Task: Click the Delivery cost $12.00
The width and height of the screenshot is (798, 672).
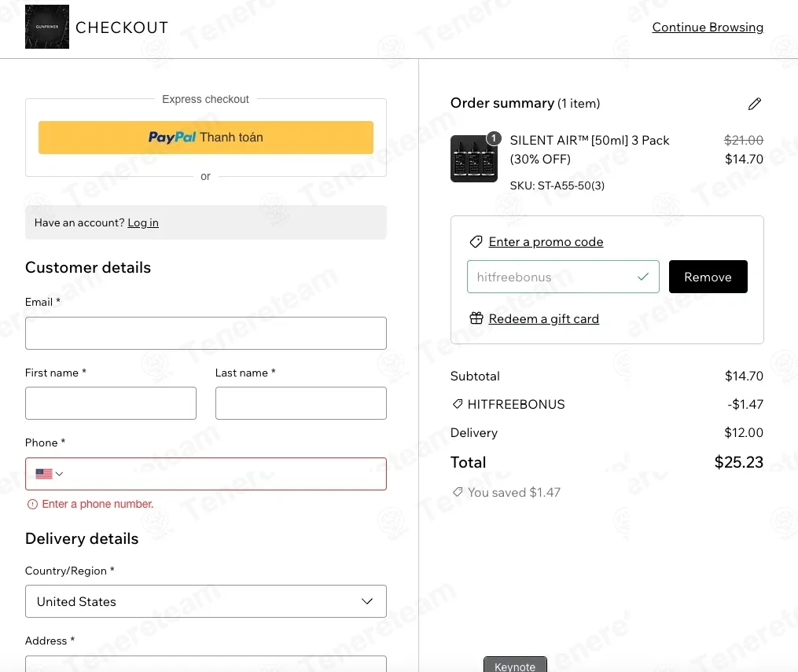Action: tap(744, 432)
